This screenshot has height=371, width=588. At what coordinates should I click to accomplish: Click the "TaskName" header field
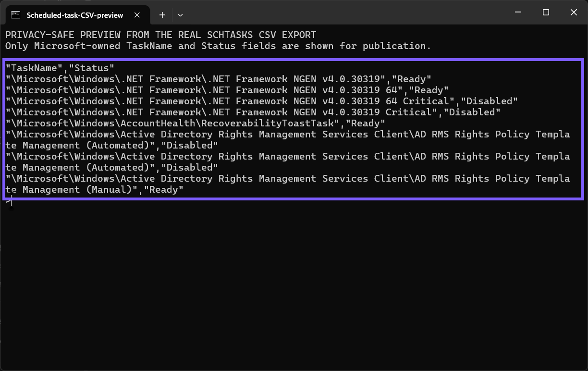(34, 68)
